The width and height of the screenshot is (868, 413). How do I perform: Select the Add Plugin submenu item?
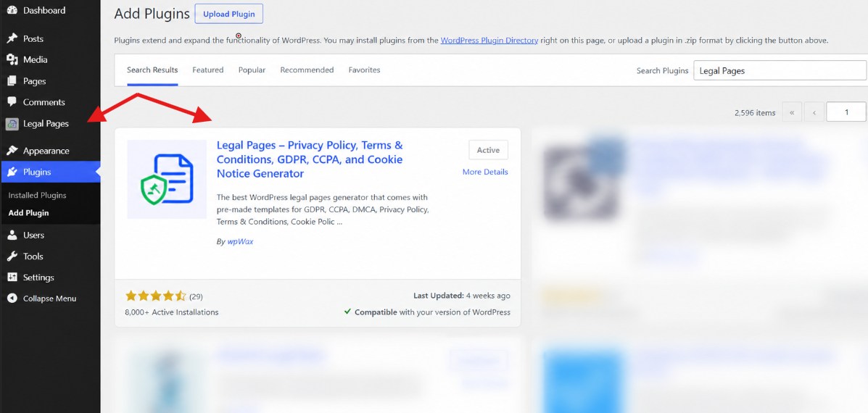click(x=29, y=213)
